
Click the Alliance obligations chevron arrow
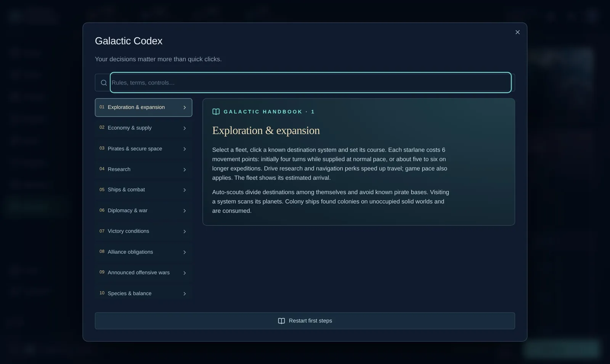point(185,252)
